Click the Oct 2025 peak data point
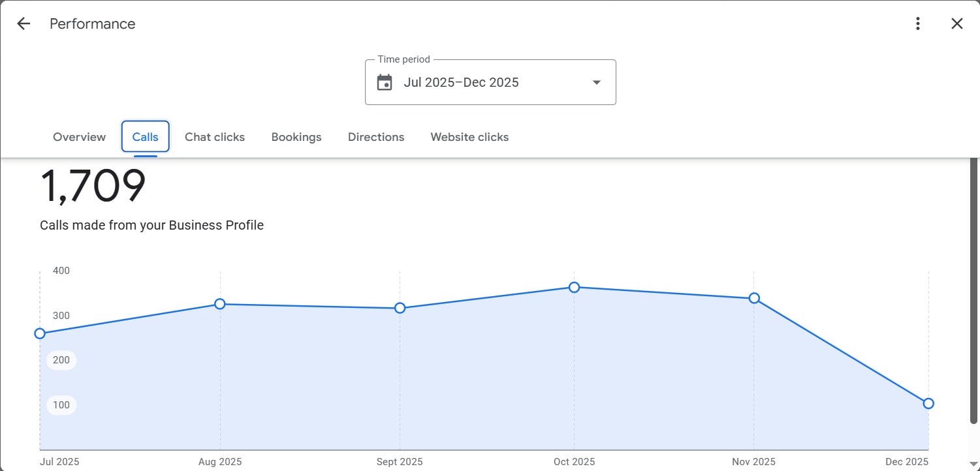This screenshot has width=980, height=471. (574, 287)
